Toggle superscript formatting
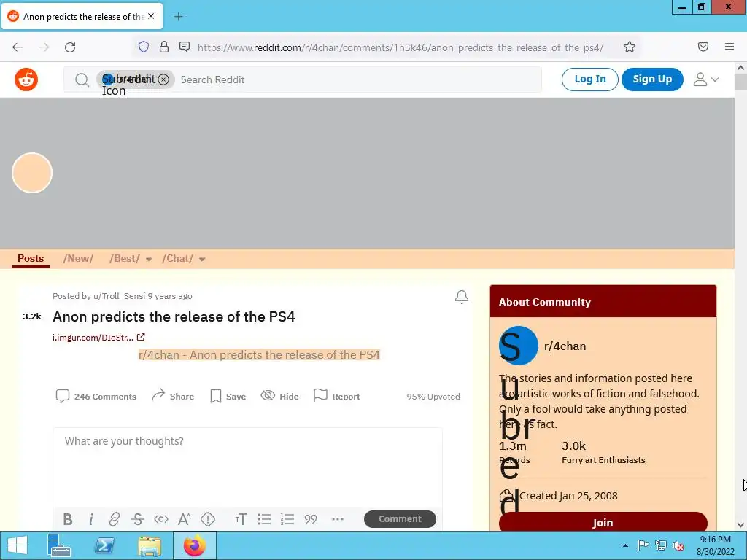This screenshot has height=560, width=747. click(185, 519)
